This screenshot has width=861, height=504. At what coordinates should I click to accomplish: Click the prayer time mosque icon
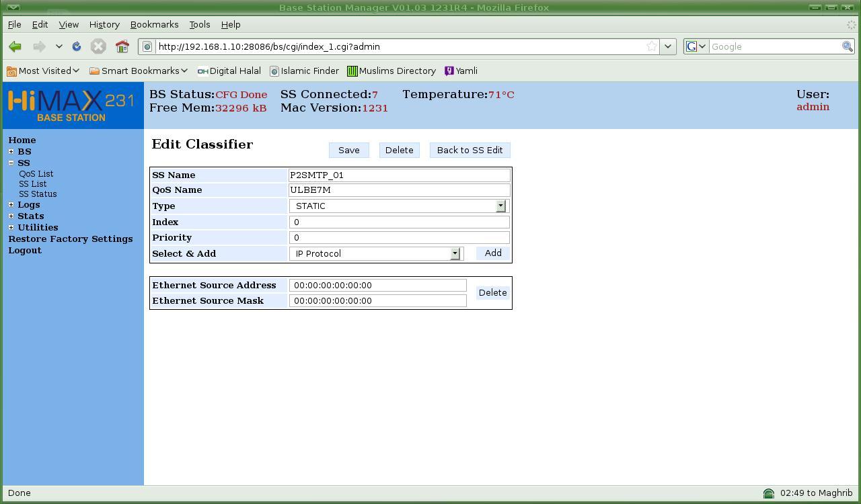click(x=769, y=493)
